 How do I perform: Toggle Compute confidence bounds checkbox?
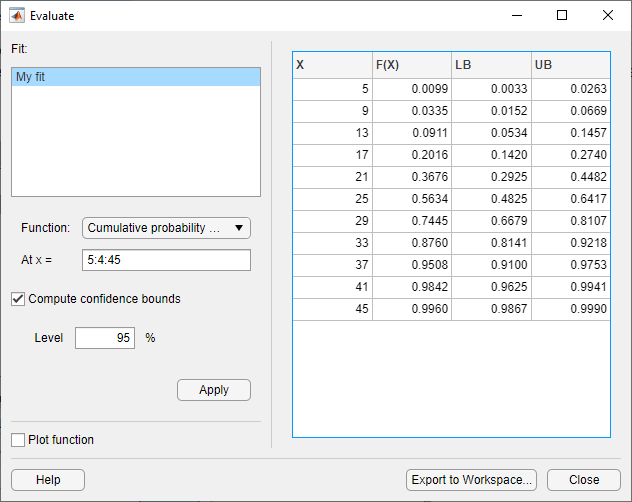[x=18, y=298]
